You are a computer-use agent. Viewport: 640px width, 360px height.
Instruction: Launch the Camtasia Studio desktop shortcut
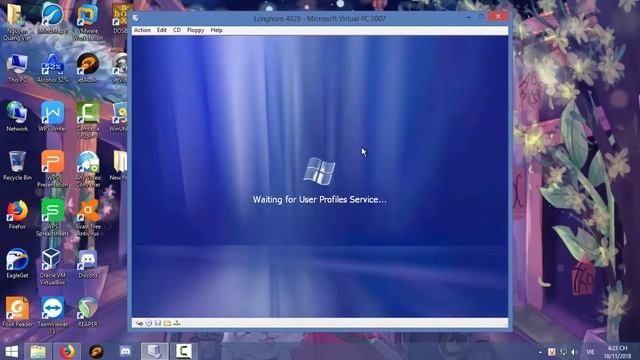[x=88, y=120]
